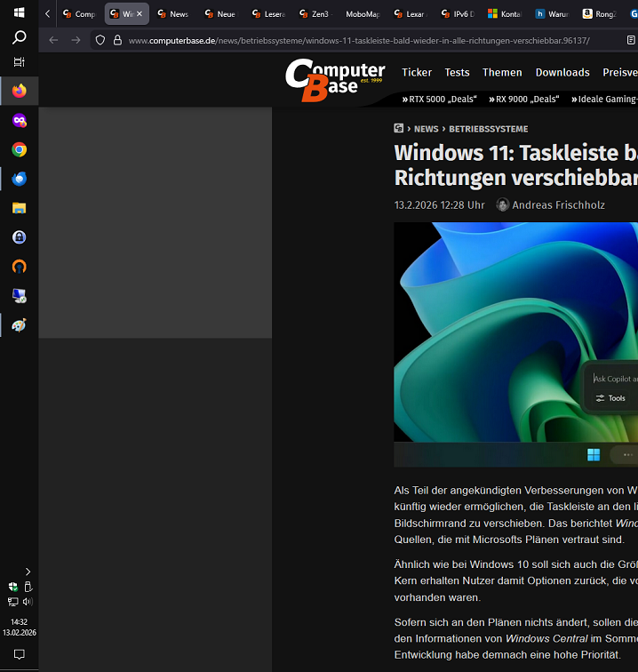Open the Windows Start menu

pos(19,12)
